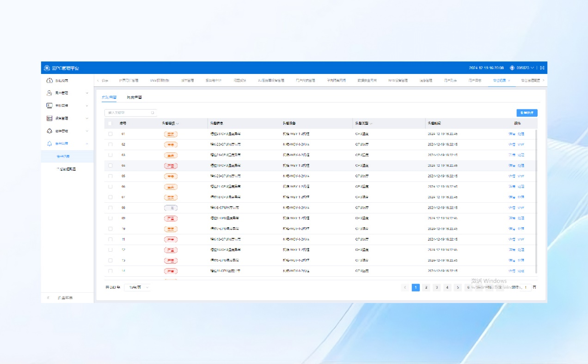
Task: Close the active blue-highlighted page tab with its x
Action: pyautogui.click(x=509, y=80)
